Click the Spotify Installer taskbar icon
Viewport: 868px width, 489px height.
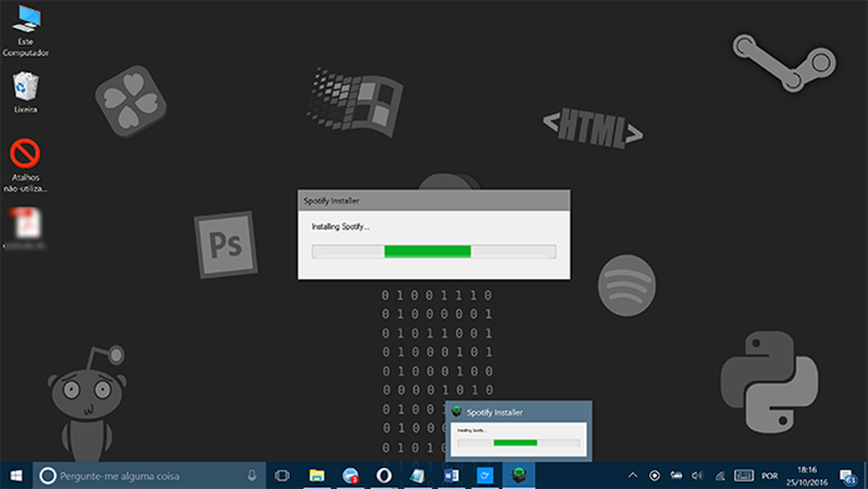pos(519,476)
